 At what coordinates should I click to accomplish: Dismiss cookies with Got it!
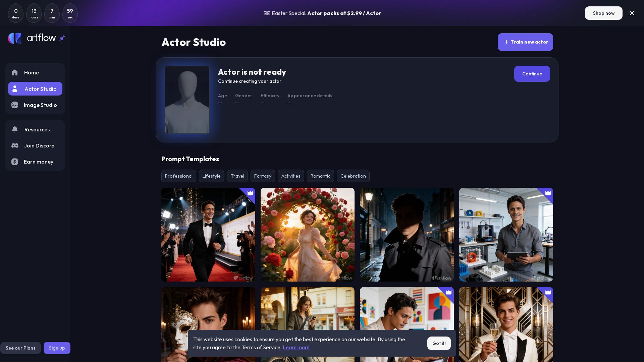[x=439, y=343]
